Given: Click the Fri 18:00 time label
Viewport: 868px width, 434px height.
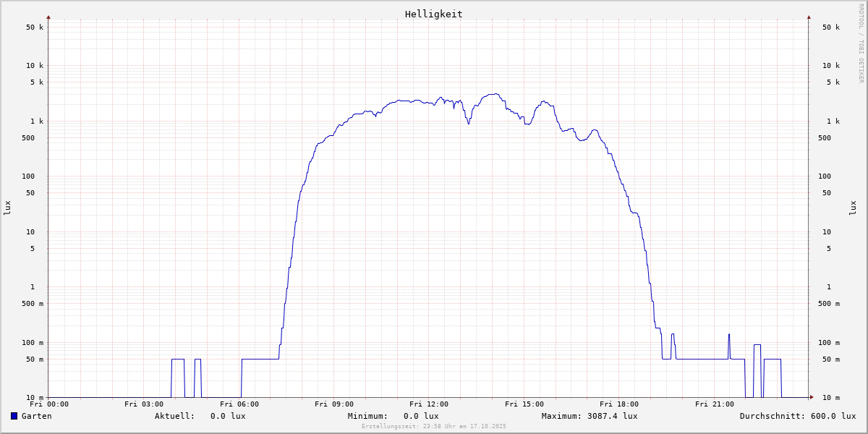Looking at the screenshot, I should (x=619, y=404).
